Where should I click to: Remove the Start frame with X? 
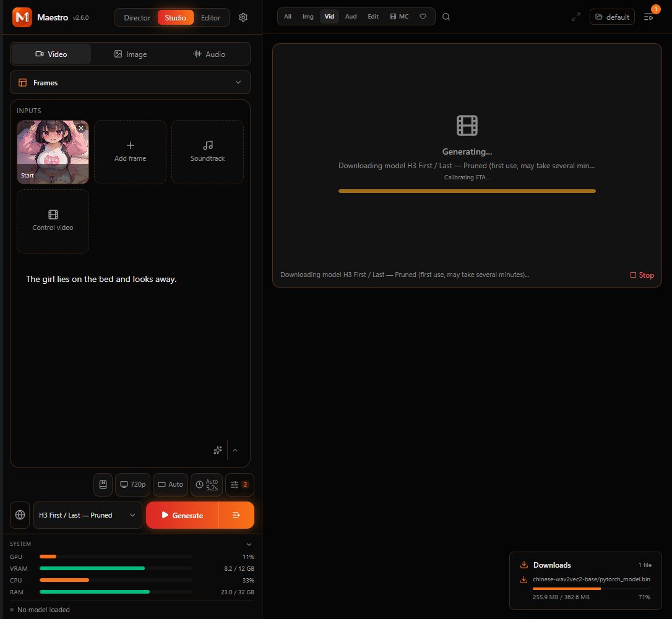(x=81, y=128)
